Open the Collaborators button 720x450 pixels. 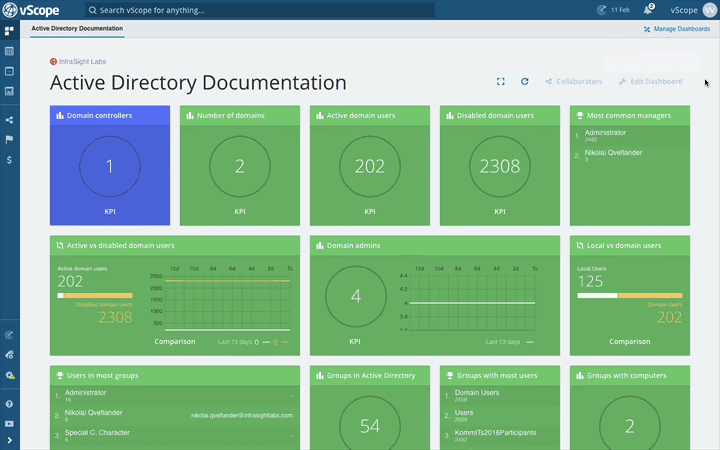574,81
